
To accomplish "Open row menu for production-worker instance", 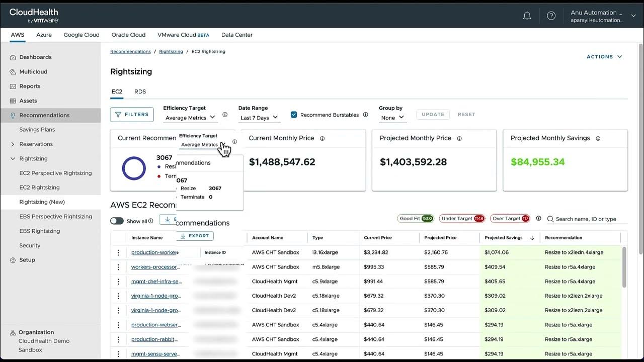I will (x=119, y=252).
